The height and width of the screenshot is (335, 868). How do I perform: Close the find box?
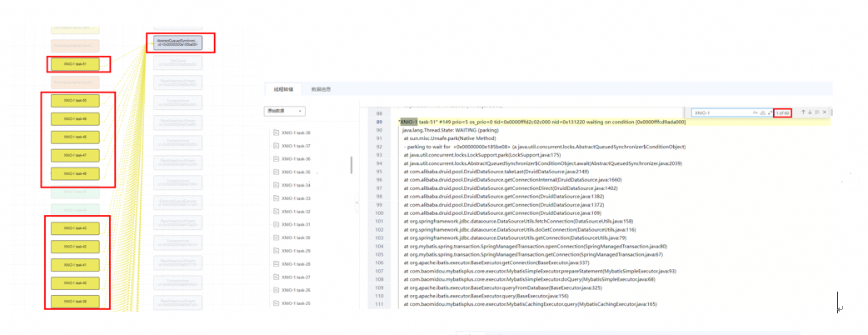825,112
